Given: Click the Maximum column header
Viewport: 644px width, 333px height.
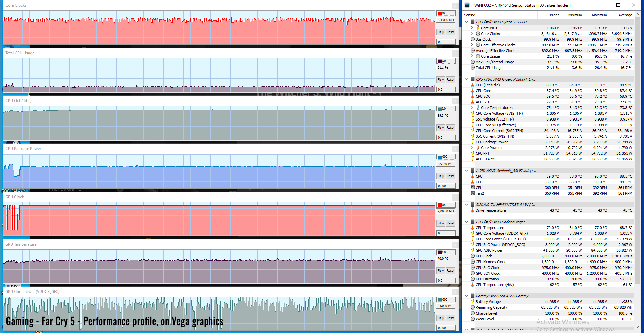Looking at the screenshot, I should click(599, 15).
